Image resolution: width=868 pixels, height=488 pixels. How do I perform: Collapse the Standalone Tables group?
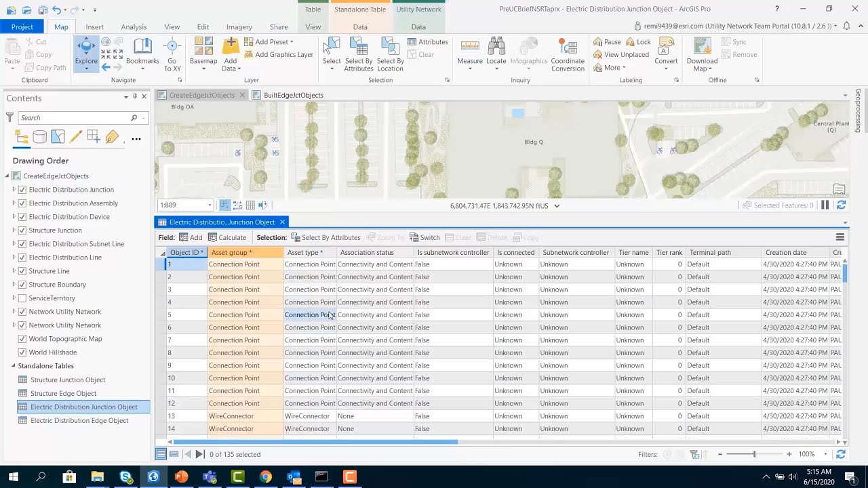13,366
